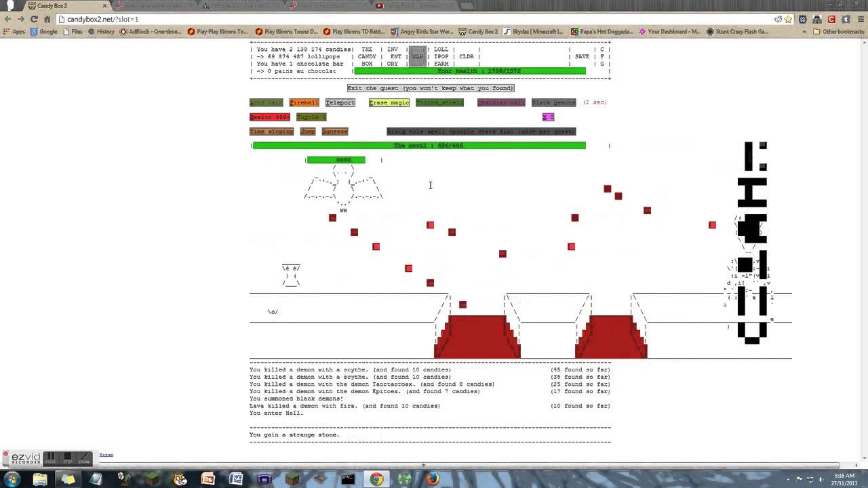Cast the Black hole spell
This screenshot has height=488, width=868.
(481, 131)
